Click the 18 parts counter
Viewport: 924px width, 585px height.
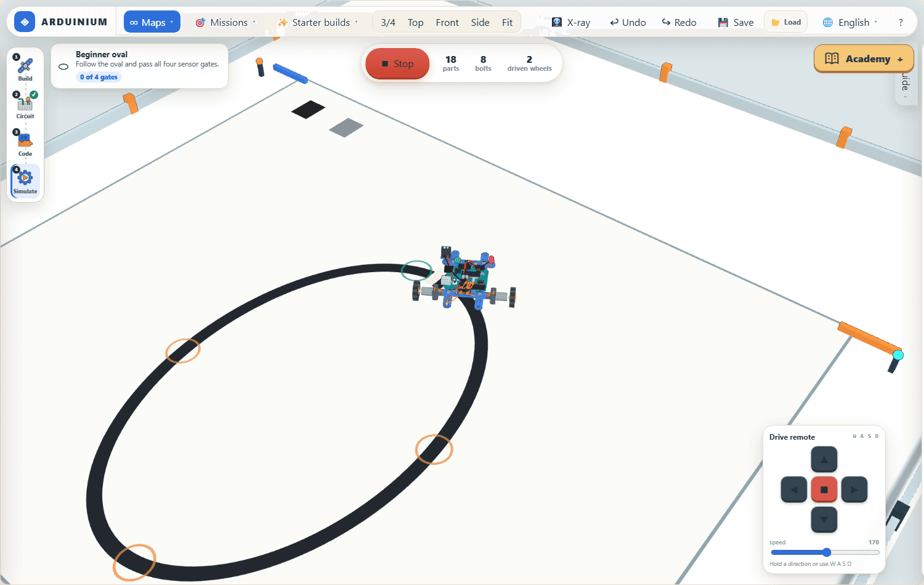[x=451, y=63]
